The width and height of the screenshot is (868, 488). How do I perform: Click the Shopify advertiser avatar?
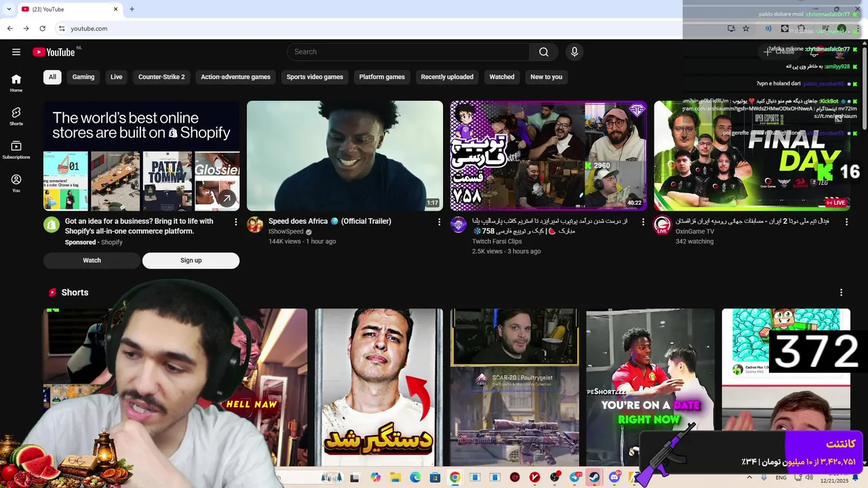(52, 225)
